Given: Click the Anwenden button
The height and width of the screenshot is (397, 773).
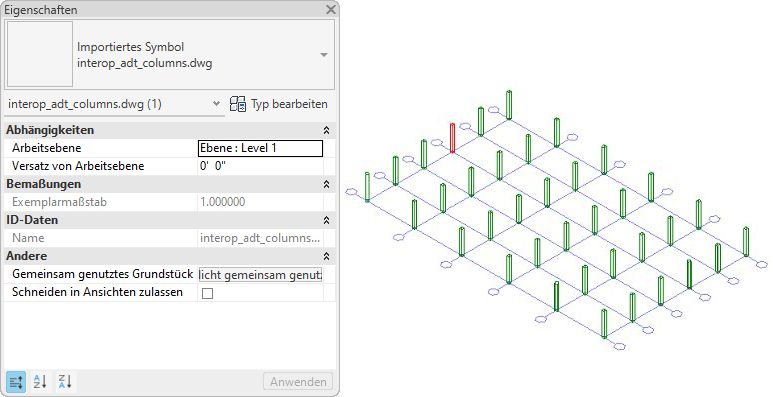Looking at the screenshot, I should click(298, 382).
